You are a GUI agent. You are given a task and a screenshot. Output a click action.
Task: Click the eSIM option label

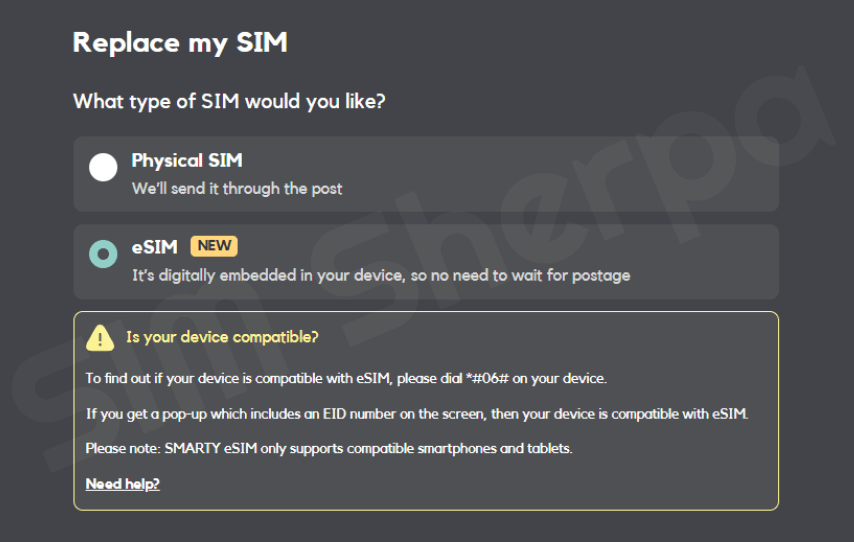click(154, 247)
